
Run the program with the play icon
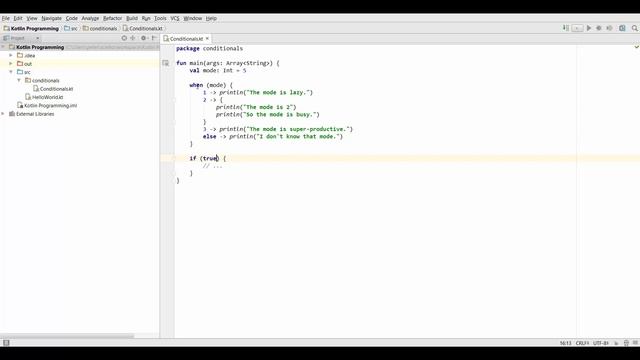(x=589, y=28)
